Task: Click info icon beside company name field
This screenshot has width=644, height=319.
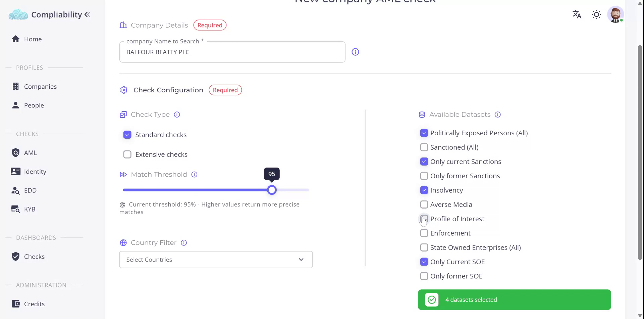Action: pyautogui.click(x=355, y=52)
